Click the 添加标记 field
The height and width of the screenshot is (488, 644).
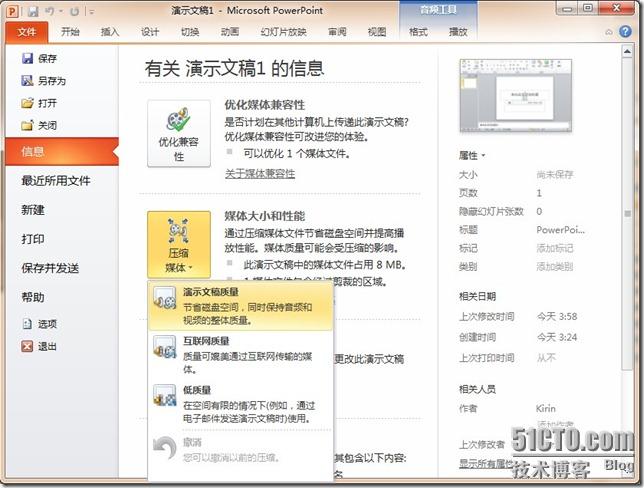[555, 248]
